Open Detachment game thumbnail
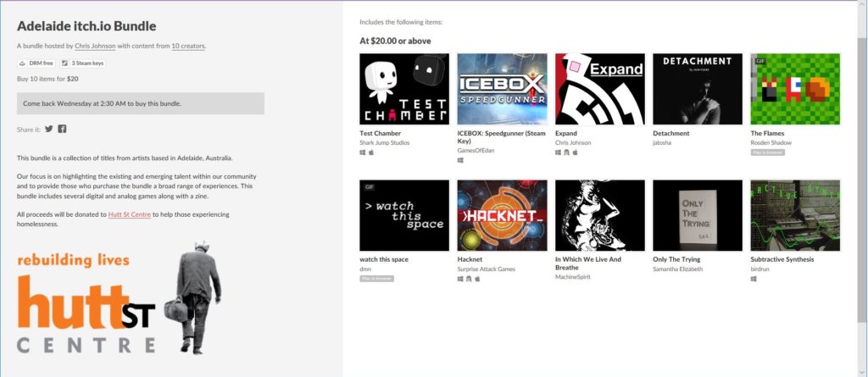The image size is (868, 377). [x=698, y=89]
